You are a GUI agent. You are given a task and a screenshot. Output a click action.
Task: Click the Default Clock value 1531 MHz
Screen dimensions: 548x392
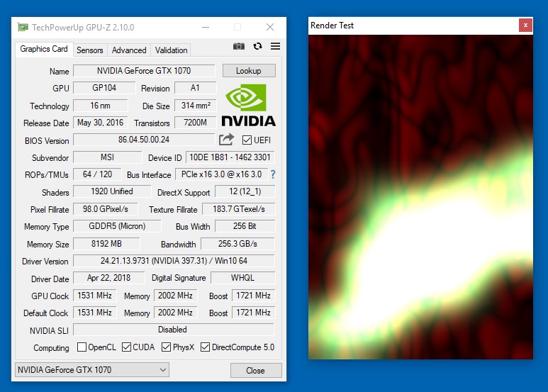click(95, 313)
